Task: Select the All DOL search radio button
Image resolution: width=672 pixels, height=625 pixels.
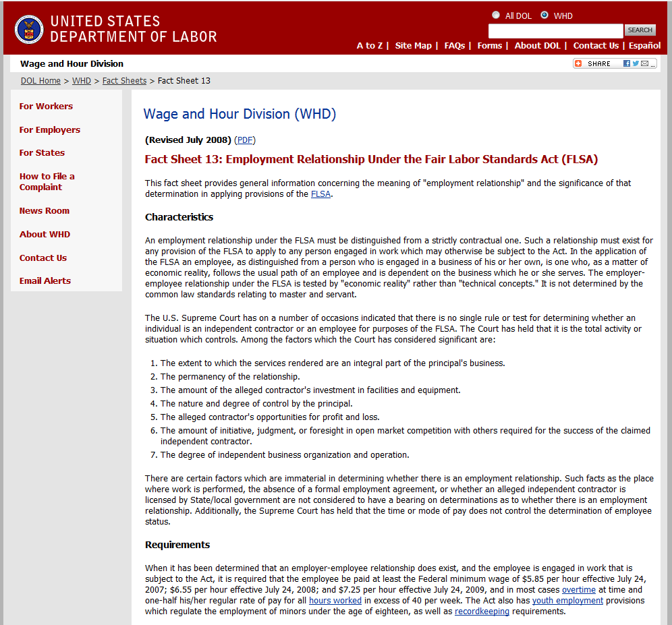Action: (x=496, y=15)
